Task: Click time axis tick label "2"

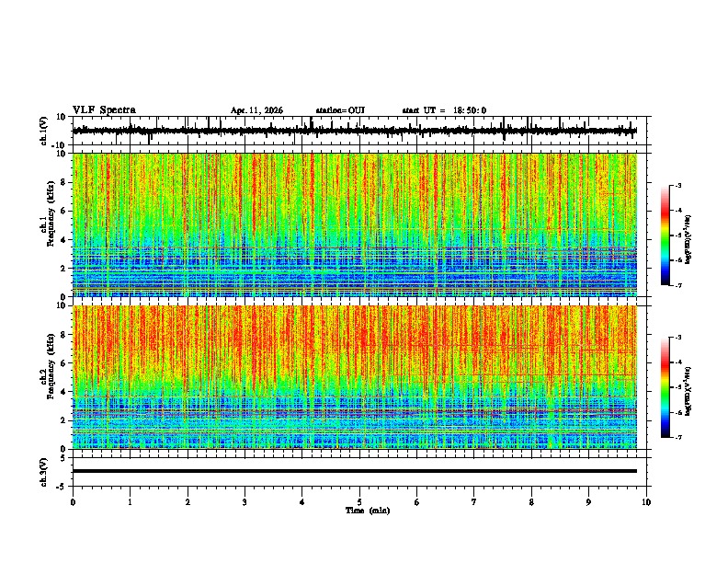Action: (188, 502)
